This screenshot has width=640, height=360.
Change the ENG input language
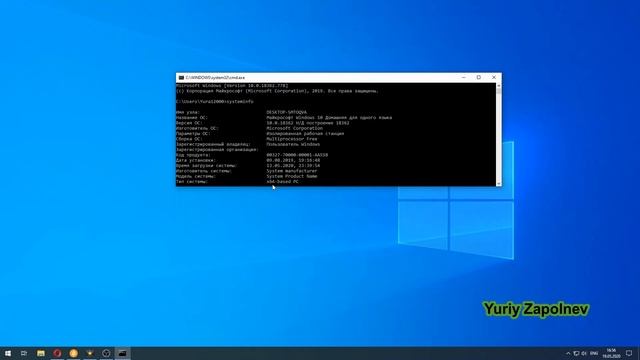594,353
